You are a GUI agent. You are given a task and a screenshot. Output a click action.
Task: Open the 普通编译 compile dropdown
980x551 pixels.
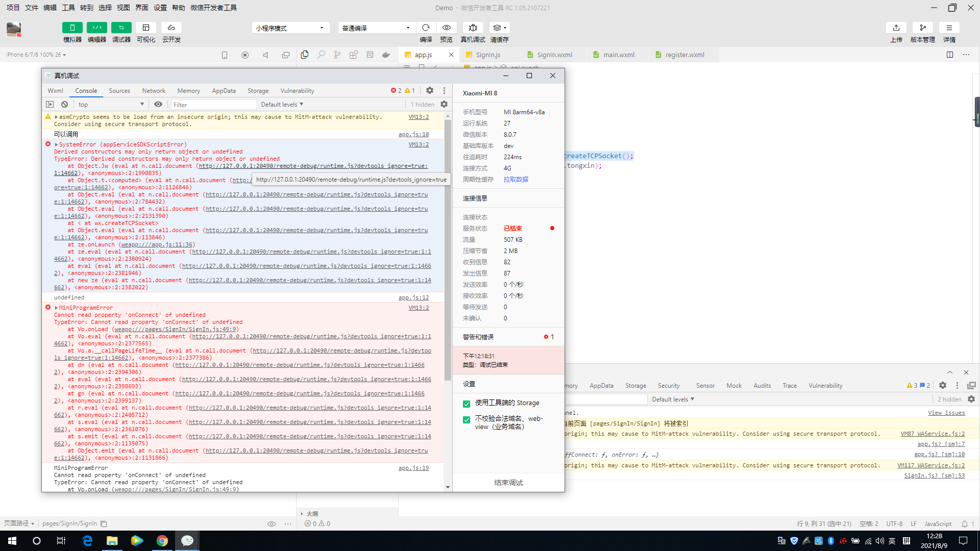376,28
